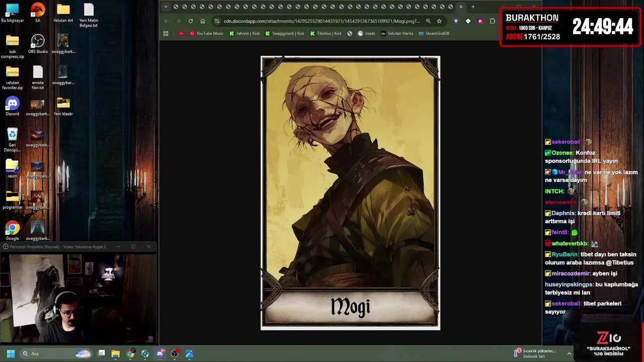Viewport: 644px width, 362px height.
Task: Switch to Chrome on the taskbar
Action: click(130, 353)
